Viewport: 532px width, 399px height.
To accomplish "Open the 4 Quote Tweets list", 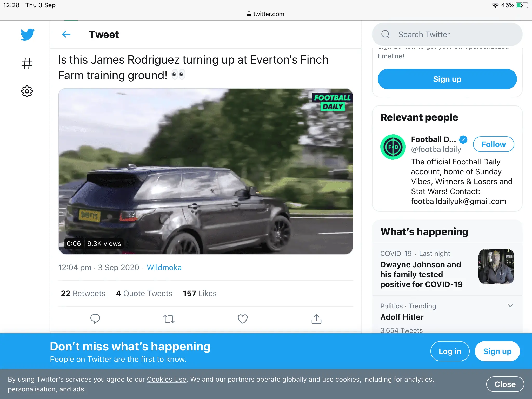I will point(144,294).
